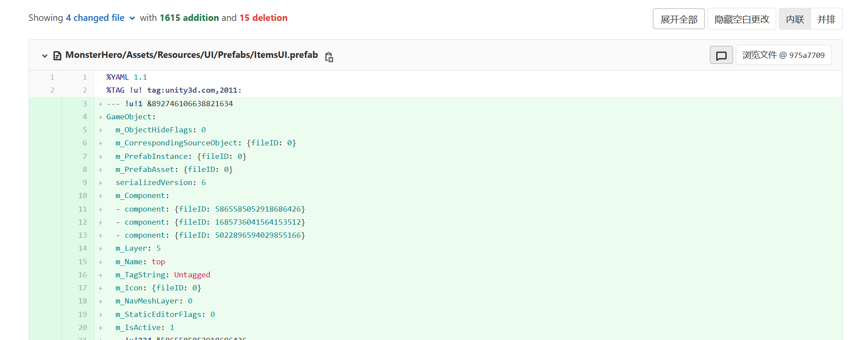The width and height of the screenshot is (868, 340).
Task: Click the chevron next to changed file
Action: [x=132, y=18]
